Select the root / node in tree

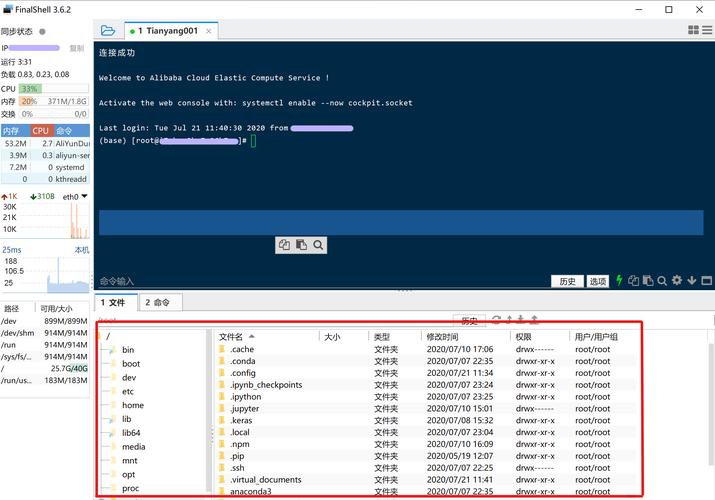108,336
